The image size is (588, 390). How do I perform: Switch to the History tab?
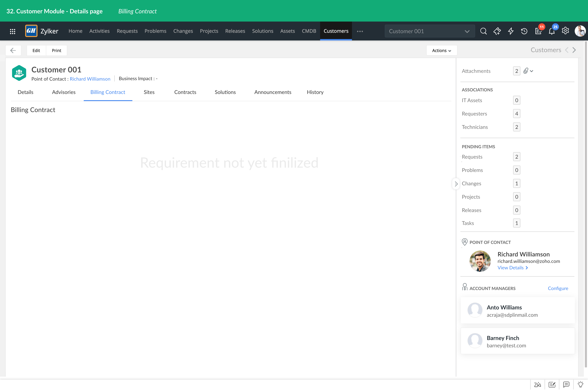315,92
